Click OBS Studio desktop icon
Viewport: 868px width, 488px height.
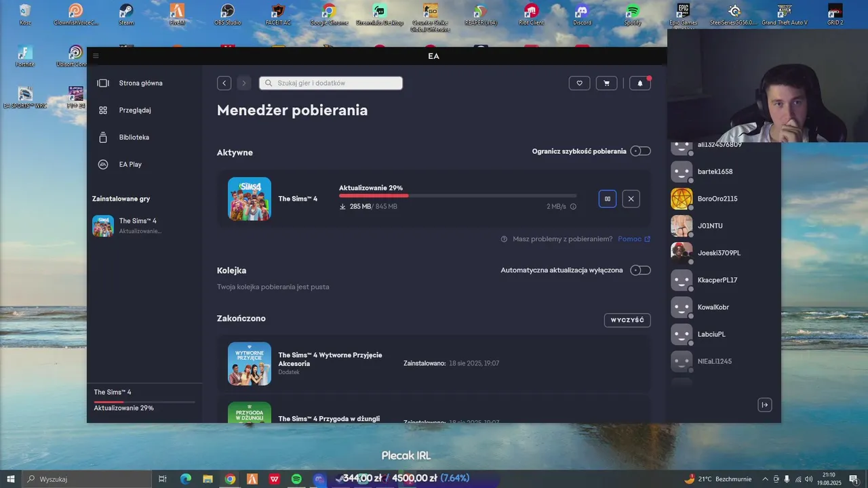(x=228, y=14)
